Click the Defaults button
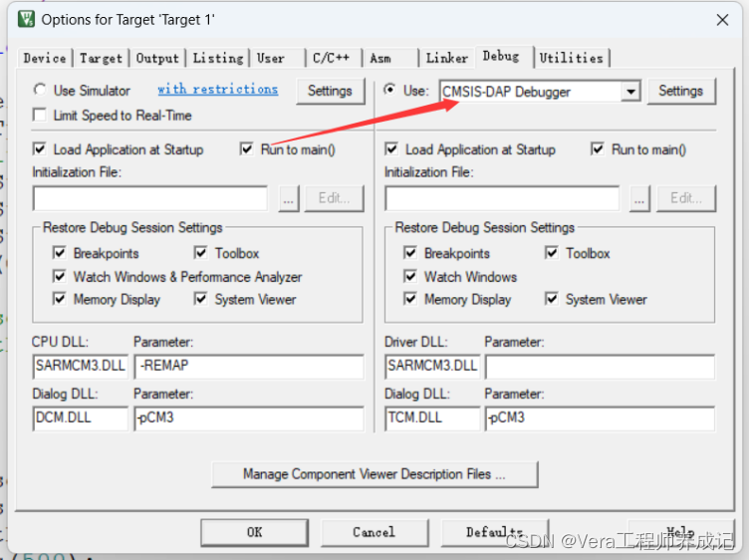750x560 pixels. point(494,532)
